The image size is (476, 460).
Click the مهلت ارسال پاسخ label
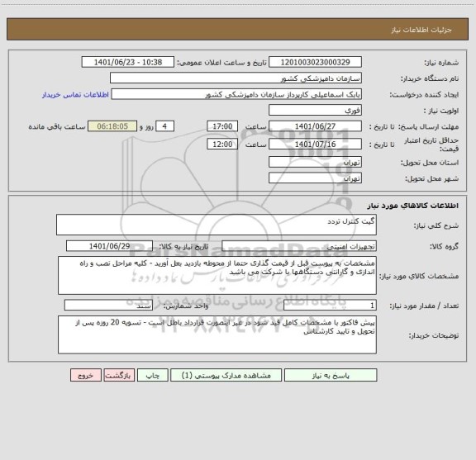428,126
